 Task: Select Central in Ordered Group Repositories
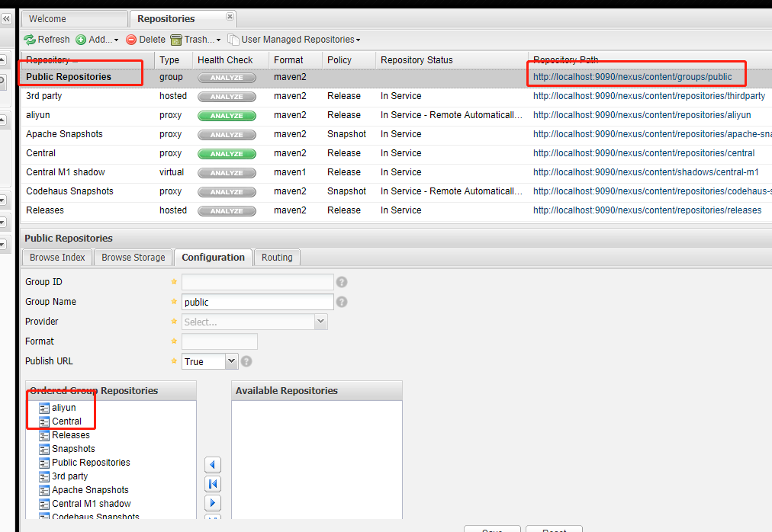click(x=66, y=421)
